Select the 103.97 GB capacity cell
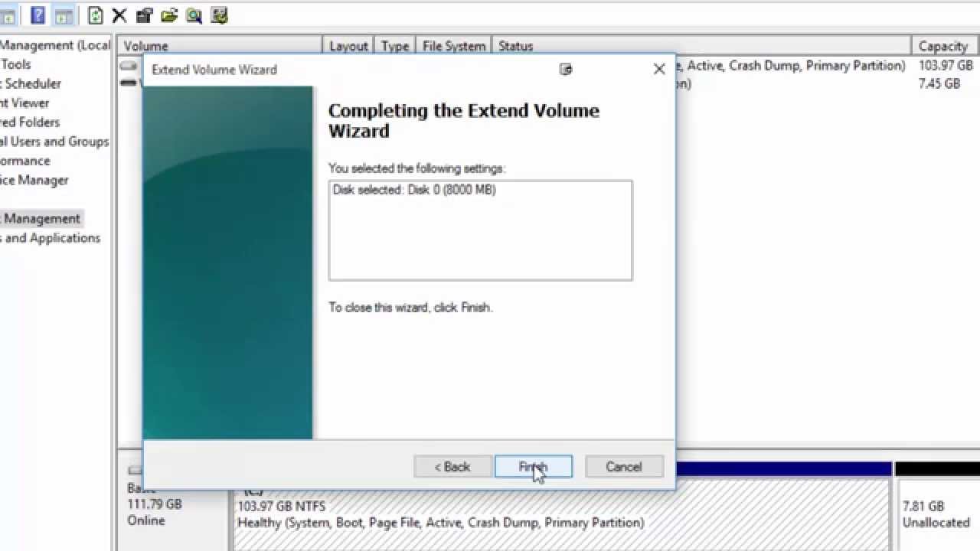 (x=946, y=66)
